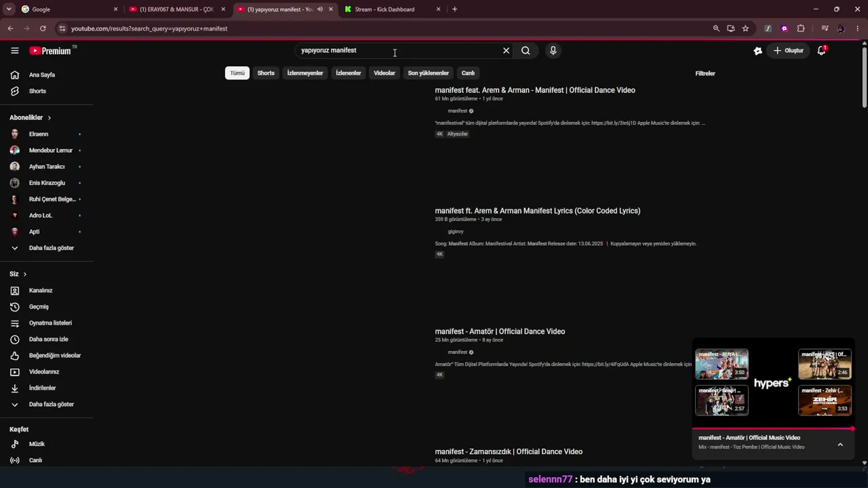Seek on the miniplayer red progress bar
The width and height of the screenshot is (868, 488).
pyautogui.click(x=772, y=429)
